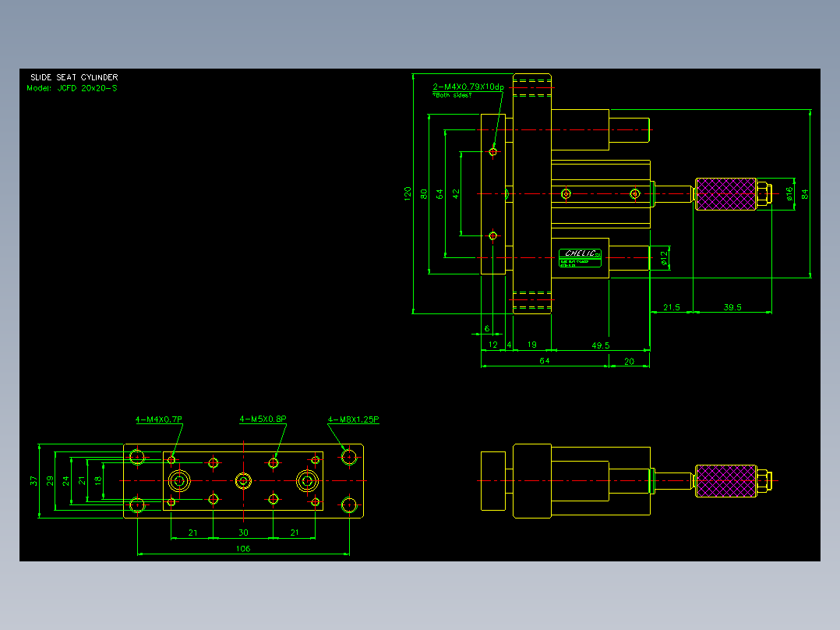Click the CHELIC nameplate on the cylinder

click(x=581, y=258)
